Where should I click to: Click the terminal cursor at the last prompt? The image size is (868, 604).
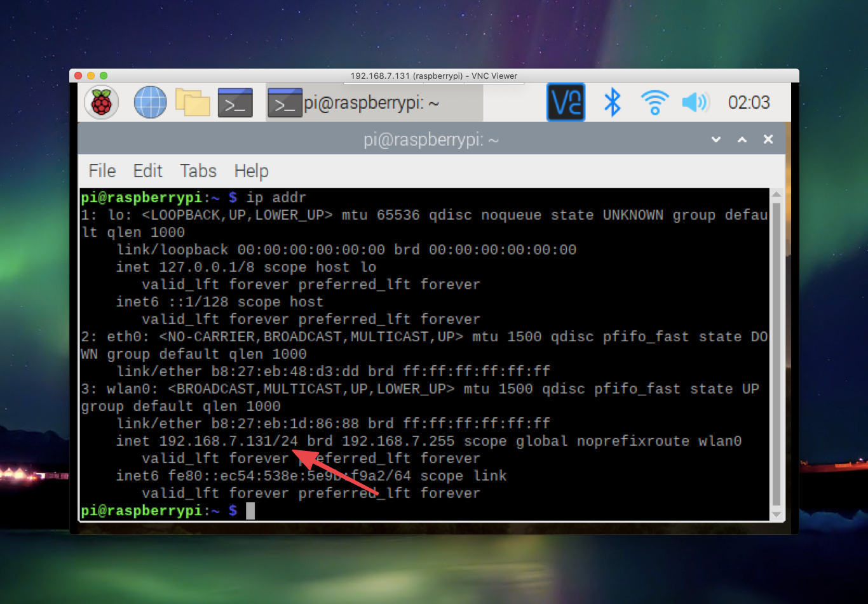click(250, 511)
